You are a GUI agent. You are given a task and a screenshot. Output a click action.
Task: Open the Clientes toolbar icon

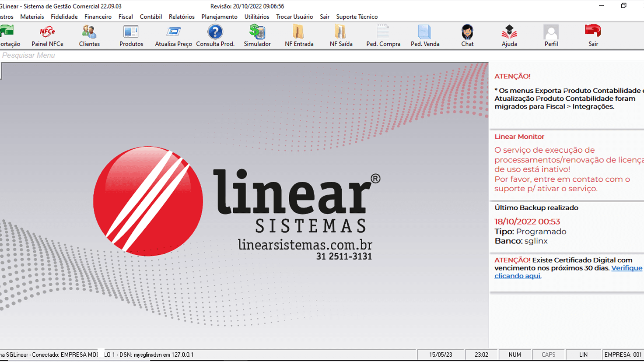[x=89, y=35]
